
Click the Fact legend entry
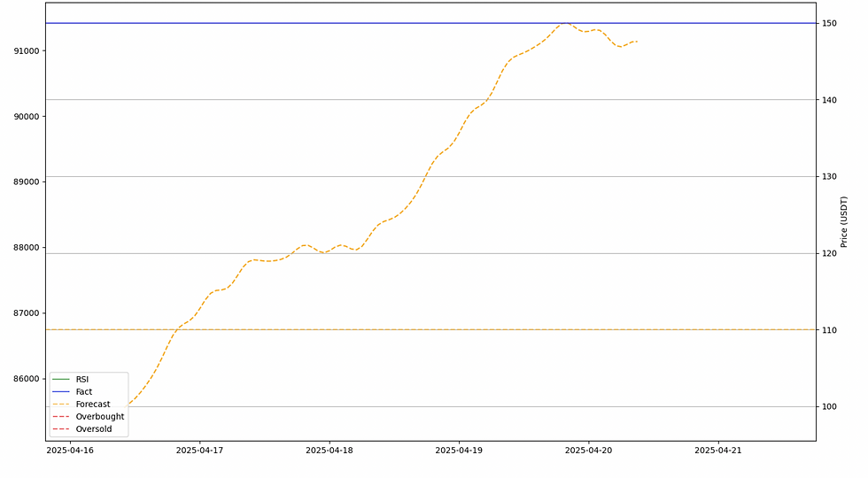(x=72, y=391)
